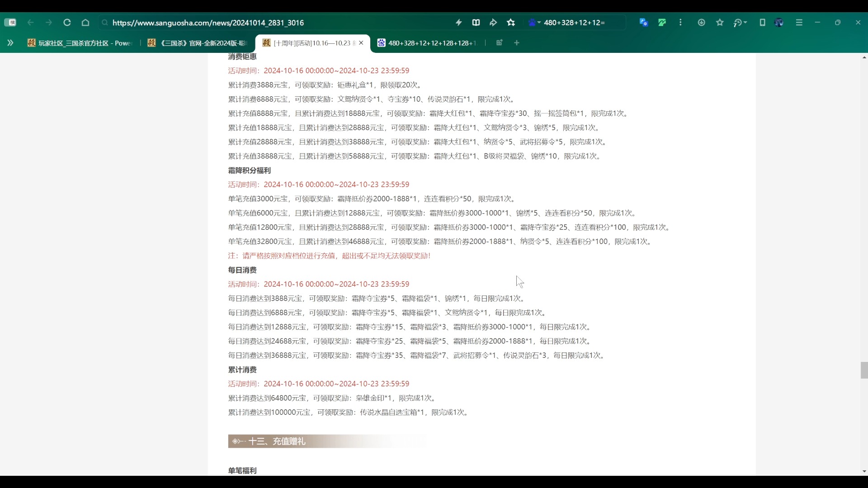The width and height of the screenshot is (868, 488).
Task: Click the line 累计消费3888元宝 钜惠礼盒
Action: (325, 85)
